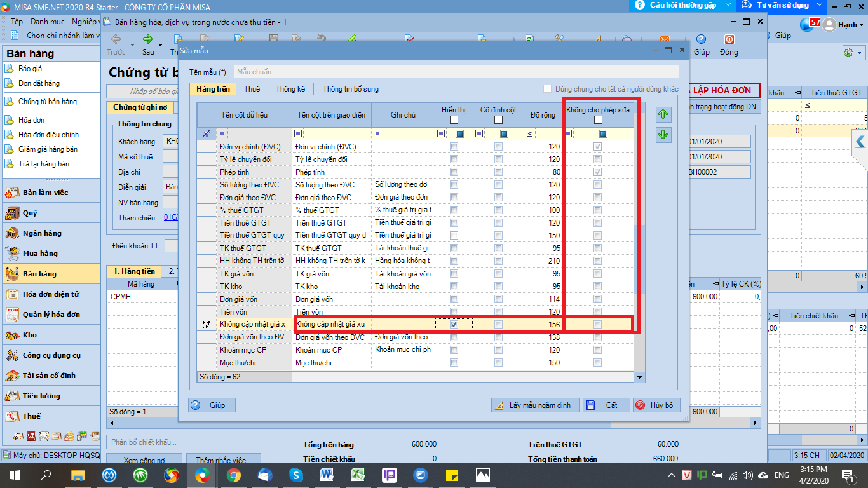This screenshot has height=488, width=868.
Task: Click Lấy mẫu ngầm định button
Action: [x=534, y=405]
